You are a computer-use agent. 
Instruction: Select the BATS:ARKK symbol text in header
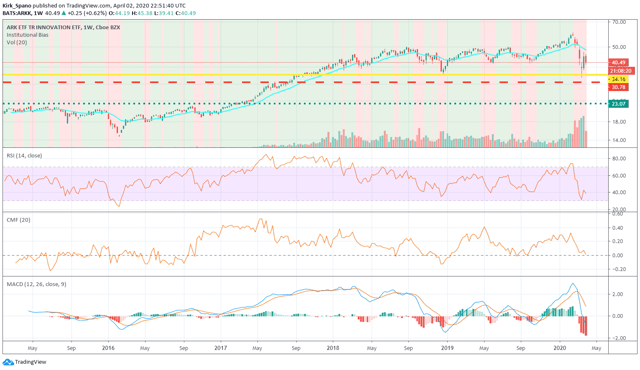click(17, 13)
